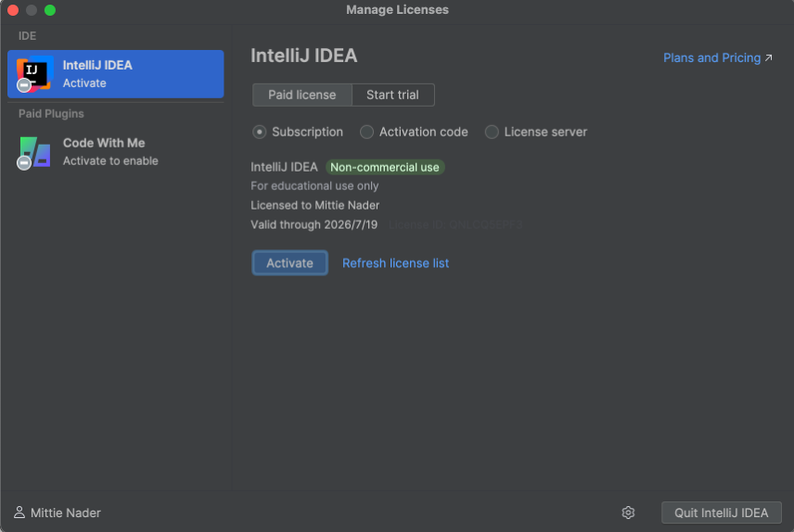The height and width of the screenshot is (532, 794).
Task: Click the user account icon beside Mittie Nader
Action: (19, 513)
